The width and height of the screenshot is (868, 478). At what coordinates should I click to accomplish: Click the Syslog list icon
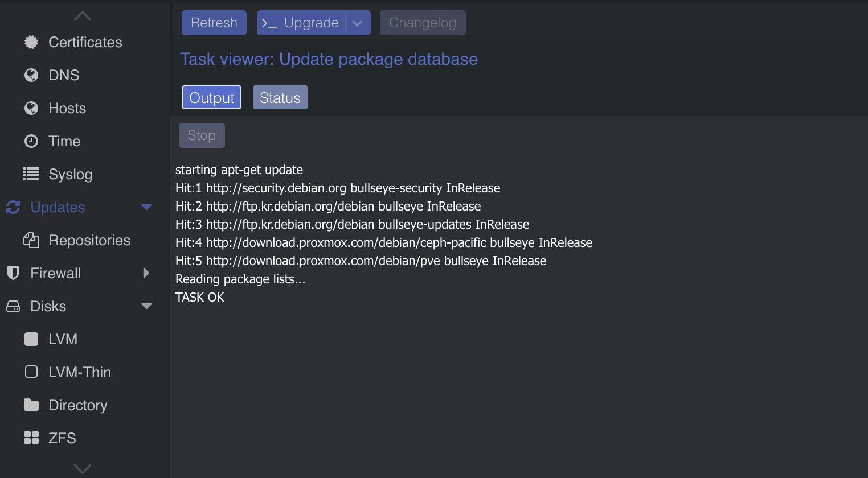click(x=31, y=174)
